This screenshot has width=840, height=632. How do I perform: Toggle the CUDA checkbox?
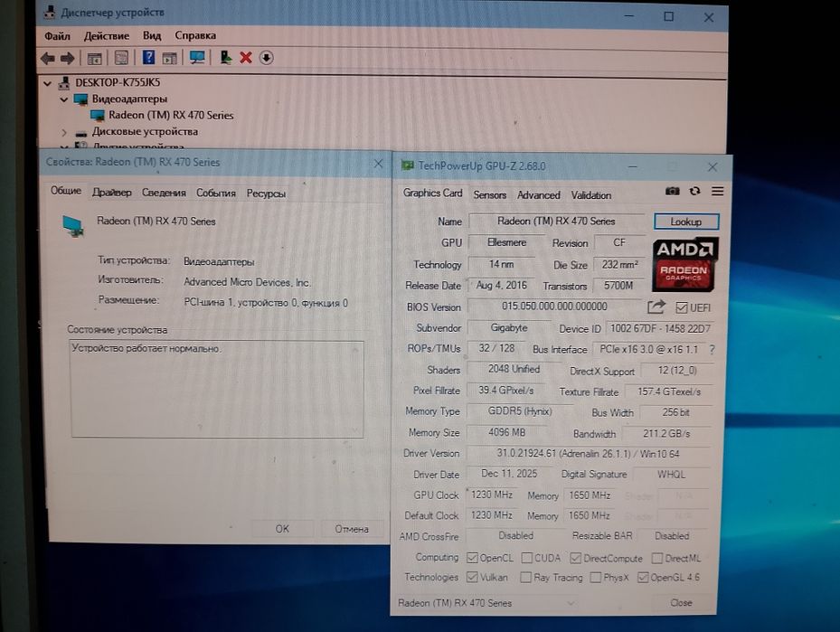click(526, 558)
